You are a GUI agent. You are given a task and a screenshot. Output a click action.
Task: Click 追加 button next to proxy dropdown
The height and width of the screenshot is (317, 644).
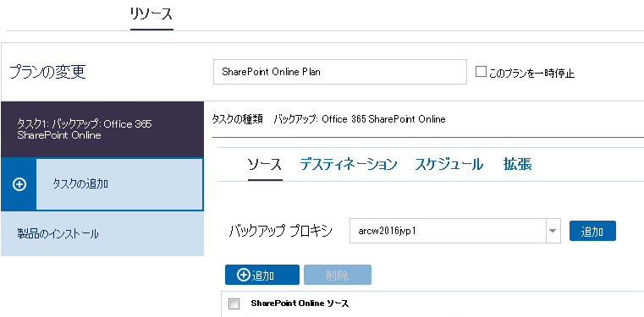tap(592, 231)
